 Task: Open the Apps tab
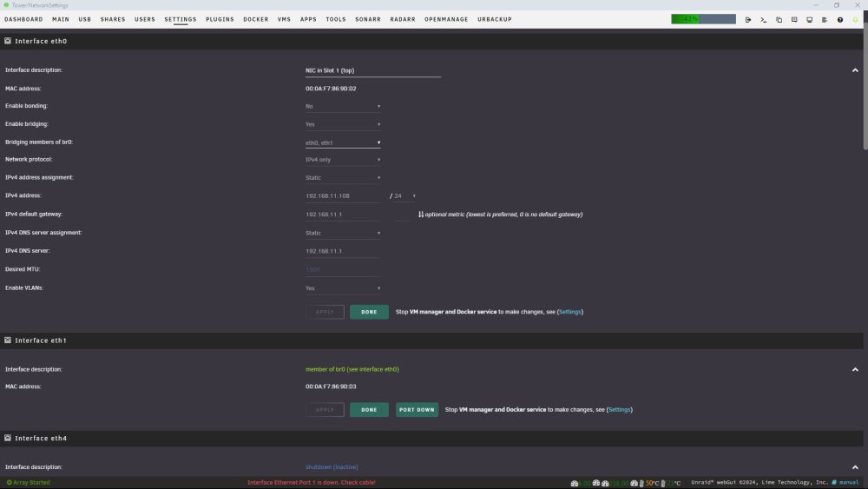[x=308, y=19]
